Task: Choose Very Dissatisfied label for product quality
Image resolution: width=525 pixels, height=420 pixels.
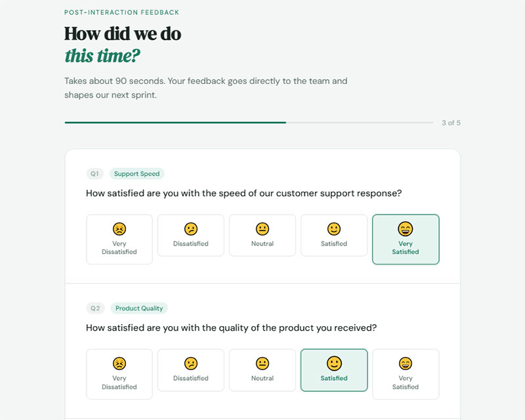Action: pyautogui.click(x=119, y=382)
